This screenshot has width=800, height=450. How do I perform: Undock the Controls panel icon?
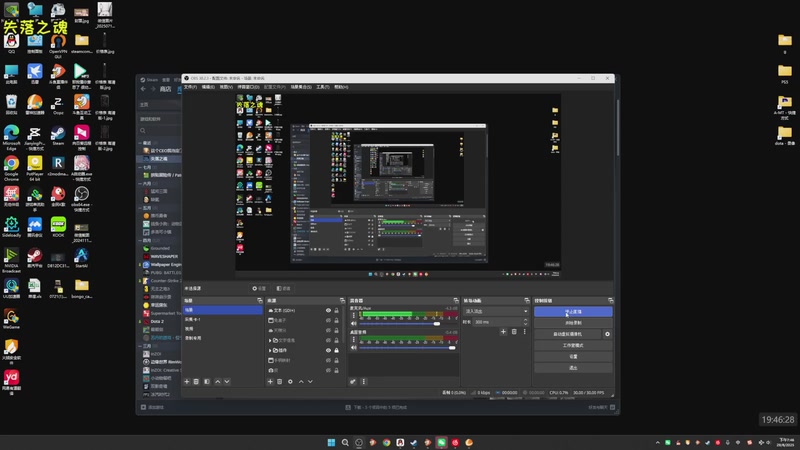(x=610, y=301)
